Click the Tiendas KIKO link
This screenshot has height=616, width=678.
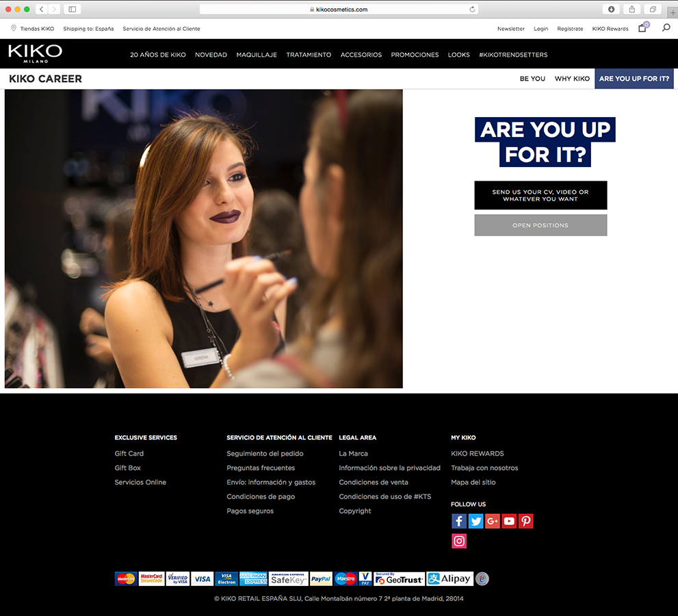tap(37, 29)
